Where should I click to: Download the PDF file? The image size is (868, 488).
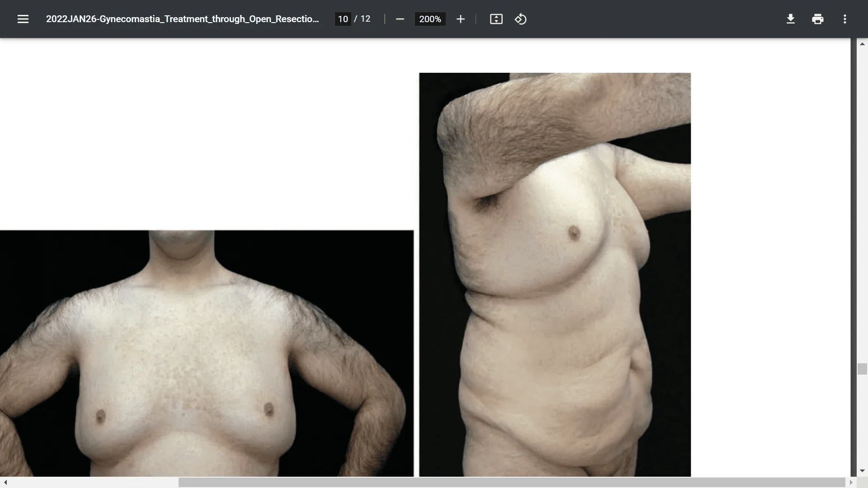[791, 19]
